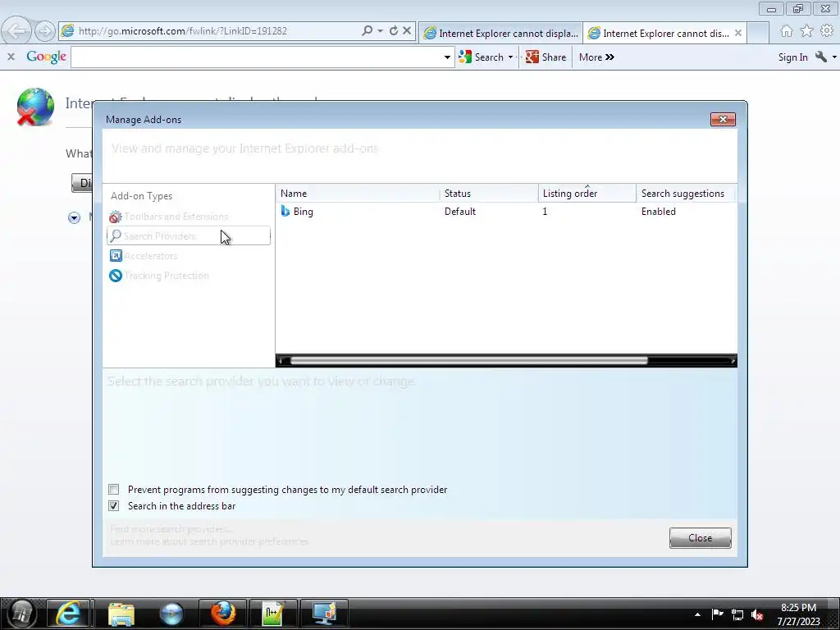The image size is (840, 630).
Task: Click the taskbar clock showing 8:25 PM
Action: [798, 614]
